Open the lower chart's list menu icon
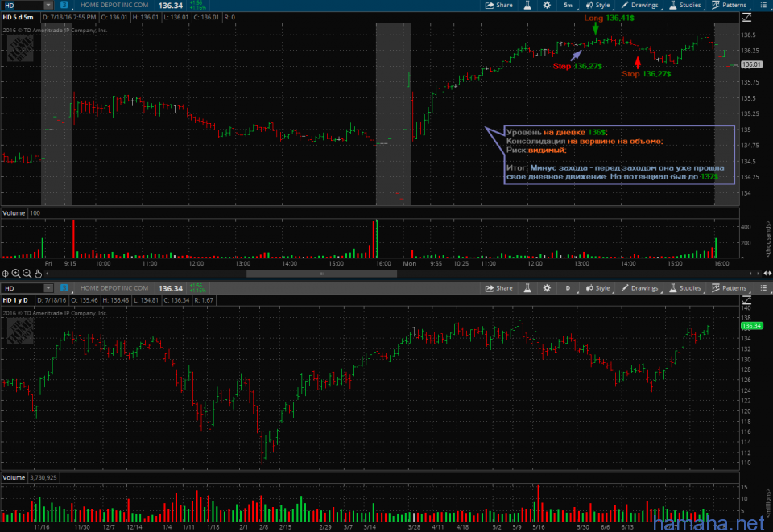Screen dimensions: 773x532 coord(763,288)
